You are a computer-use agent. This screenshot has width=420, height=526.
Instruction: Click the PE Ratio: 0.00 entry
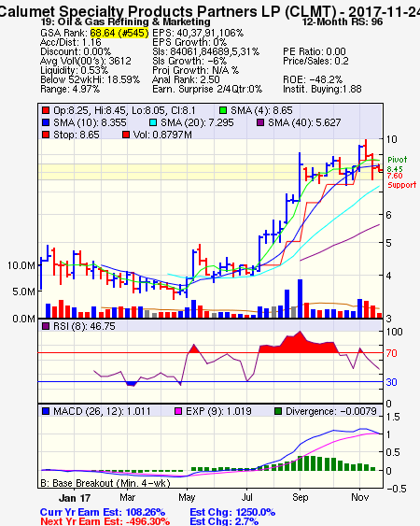pos(315,51)
